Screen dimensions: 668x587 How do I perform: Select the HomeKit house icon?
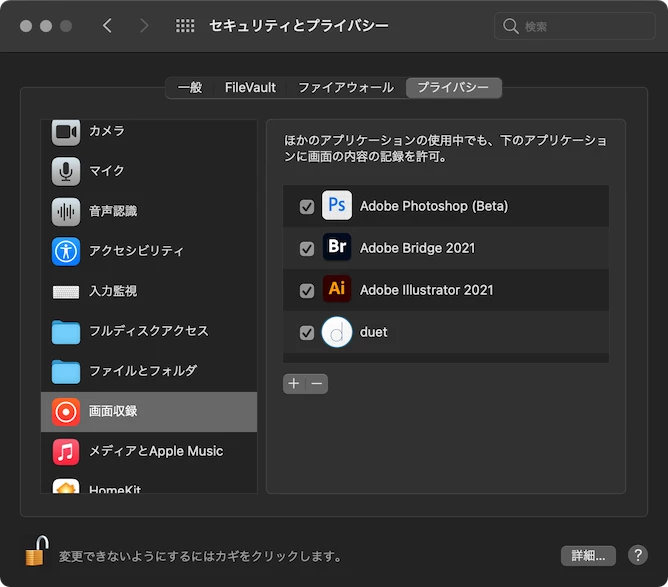point(66,486)
